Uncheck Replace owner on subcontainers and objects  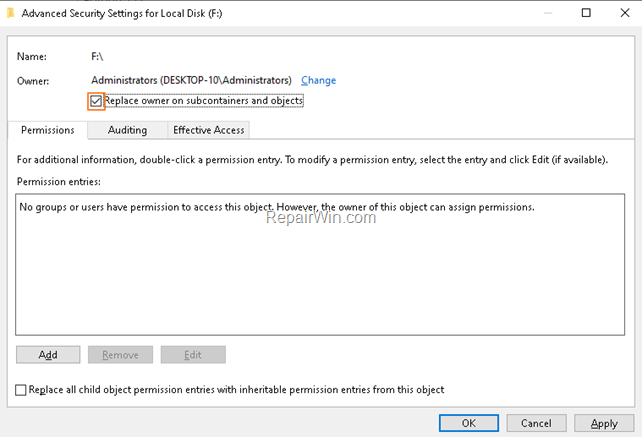(96, 101)
